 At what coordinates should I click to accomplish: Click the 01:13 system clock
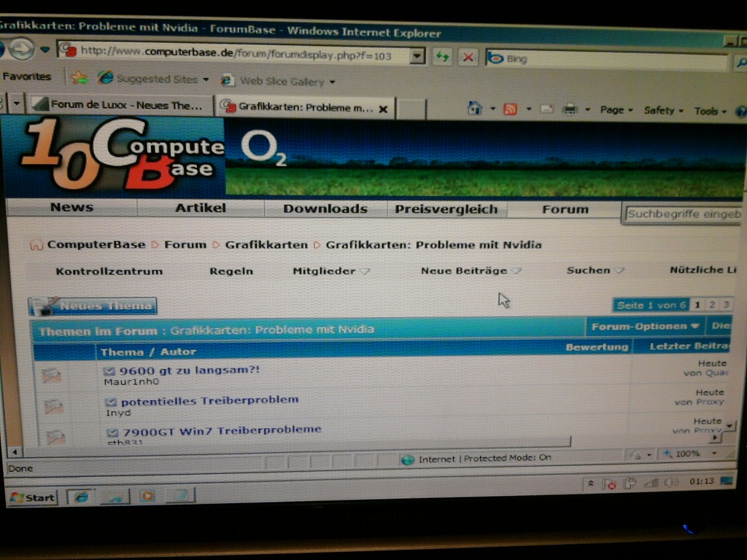(702, 481)
